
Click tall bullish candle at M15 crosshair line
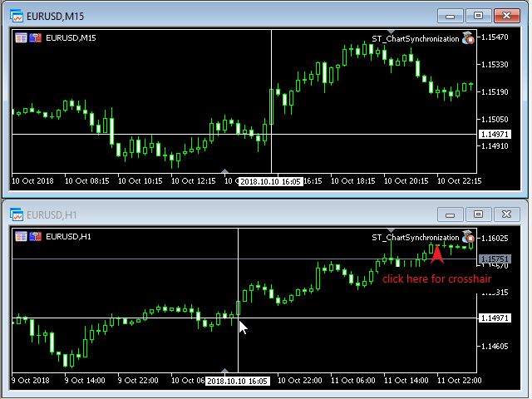point(272,106)
